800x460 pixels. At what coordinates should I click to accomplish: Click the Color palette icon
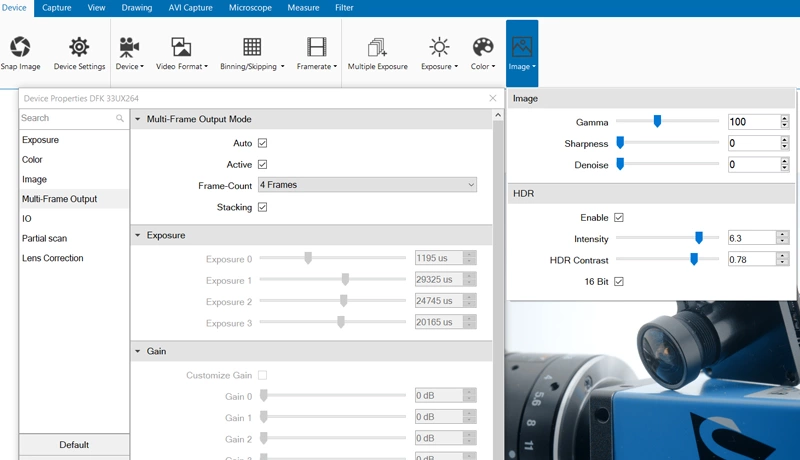(x=482, y=47)
